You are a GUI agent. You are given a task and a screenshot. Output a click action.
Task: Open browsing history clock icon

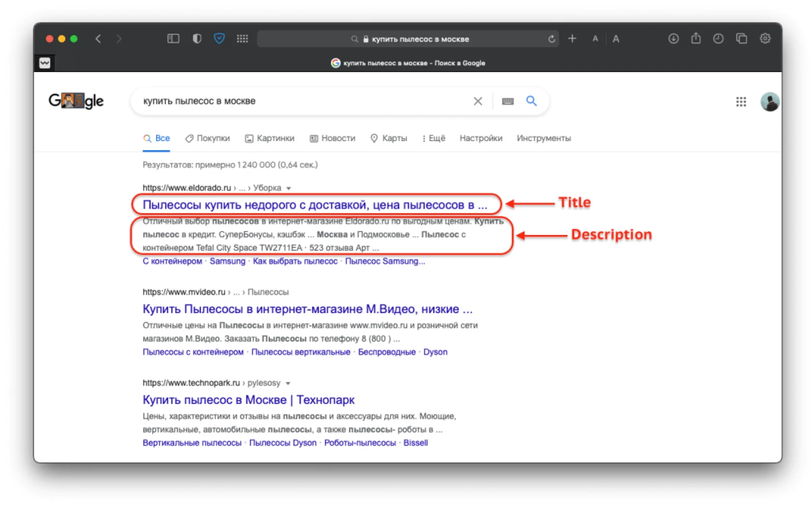[718, 39]
